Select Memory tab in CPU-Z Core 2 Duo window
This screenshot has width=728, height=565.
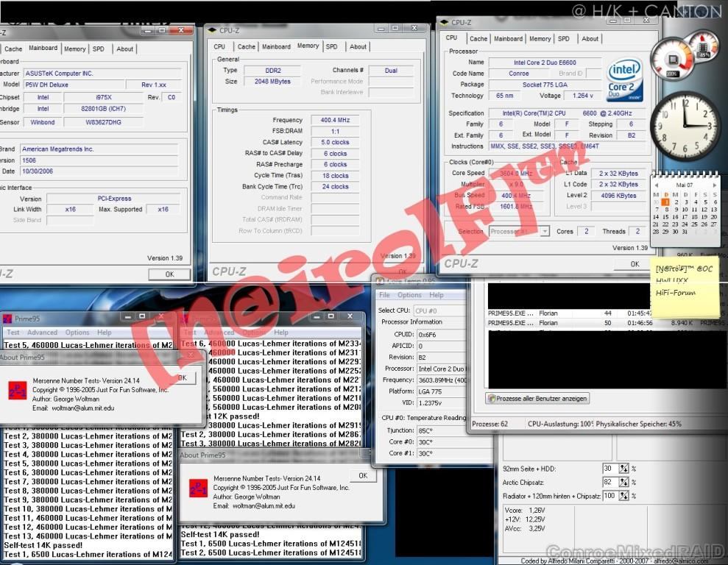[x=540, y=38]
